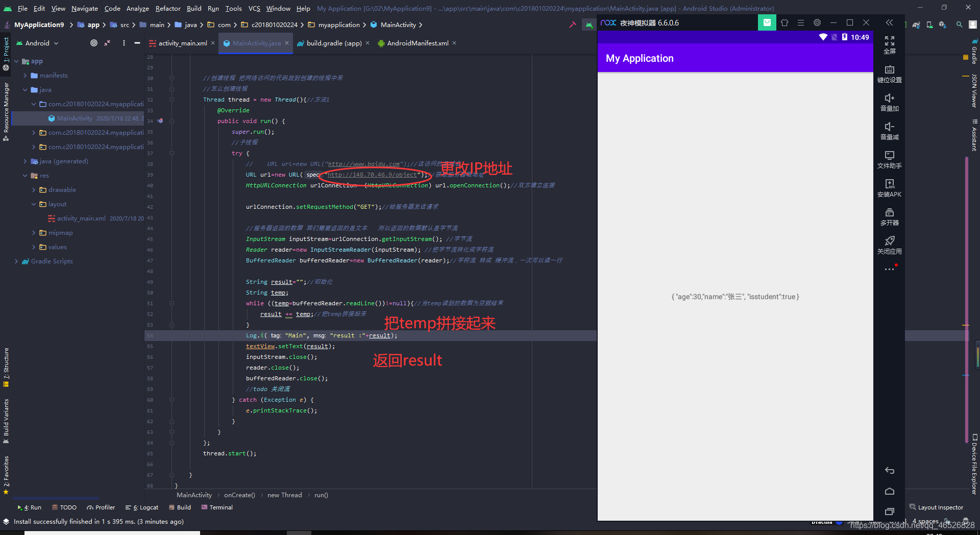Switch to AndroidManifest.xml editor tab
Image resolution: width=980 pixels, height=535 pixels.
tap(418, 43)
